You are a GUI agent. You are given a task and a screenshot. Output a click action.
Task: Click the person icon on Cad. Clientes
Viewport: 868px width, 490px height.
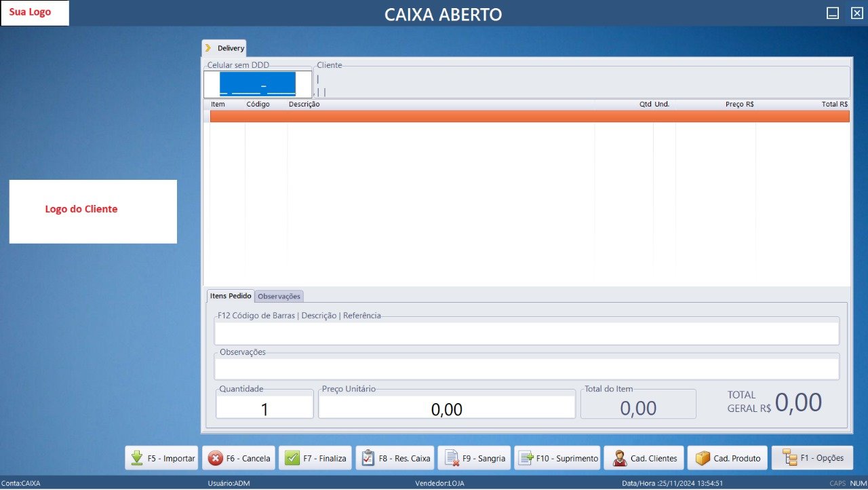pyautogui.click(x=619, y=458)
